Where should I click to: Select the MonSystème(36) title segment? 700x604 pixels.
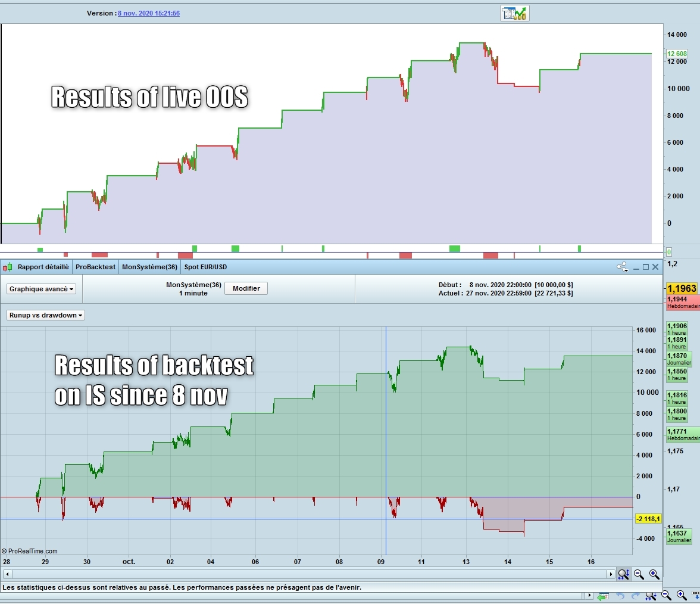[x=149, y=267]
